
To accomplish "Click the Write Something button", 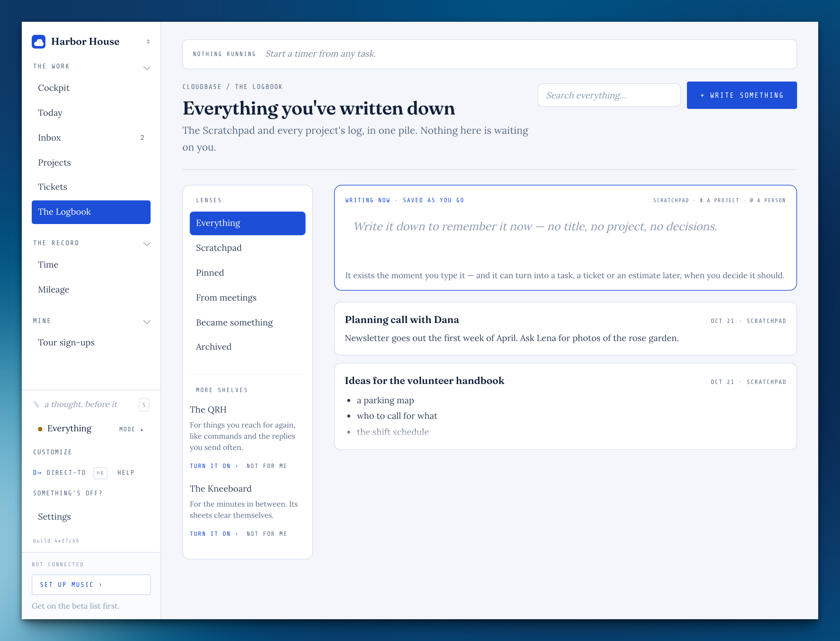I will pyautogui.click(x=742, y=96).
